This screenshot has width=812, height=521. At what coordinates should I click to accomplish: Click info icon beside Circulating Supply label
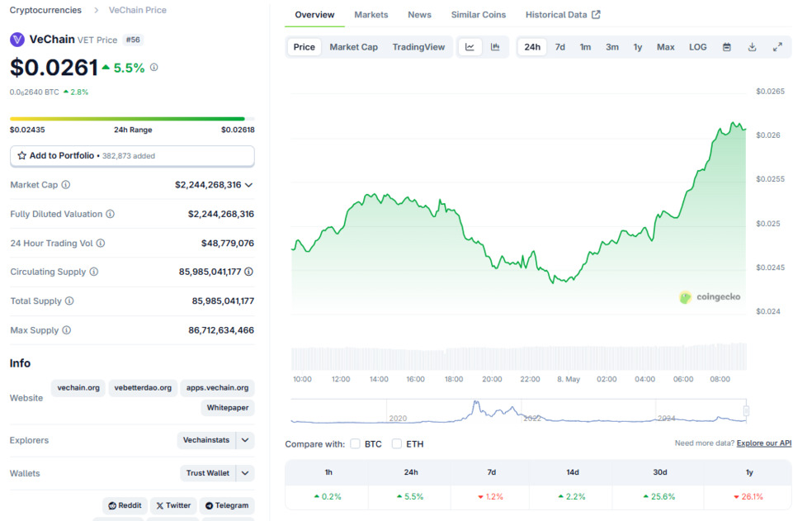94,272
